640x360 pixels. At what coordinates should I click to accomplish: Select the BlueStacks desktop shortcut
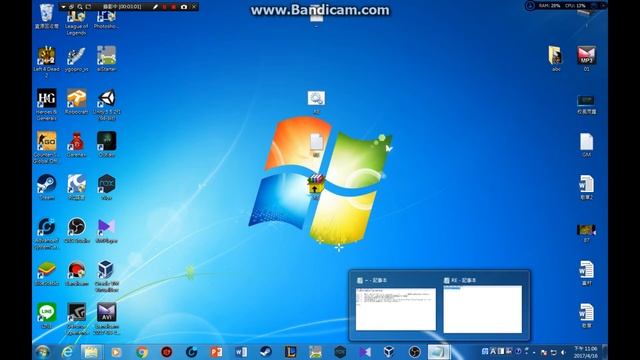click(47, 273)
